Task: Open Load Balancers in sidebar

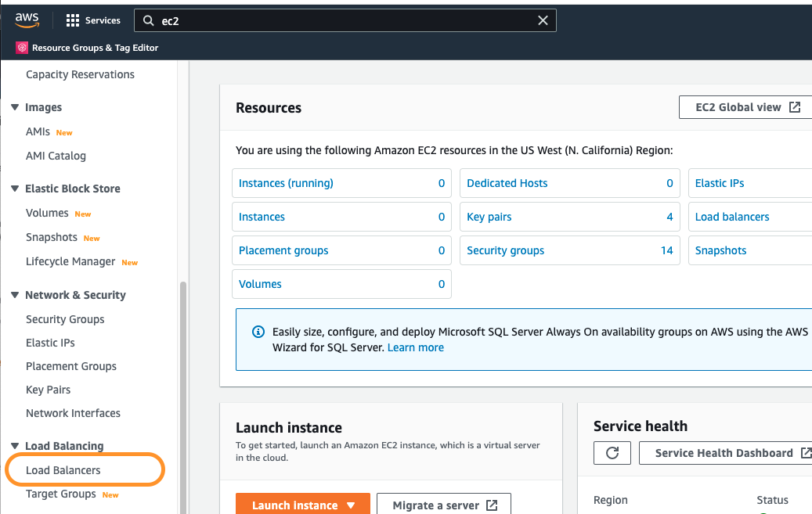Action: [63, 470]
